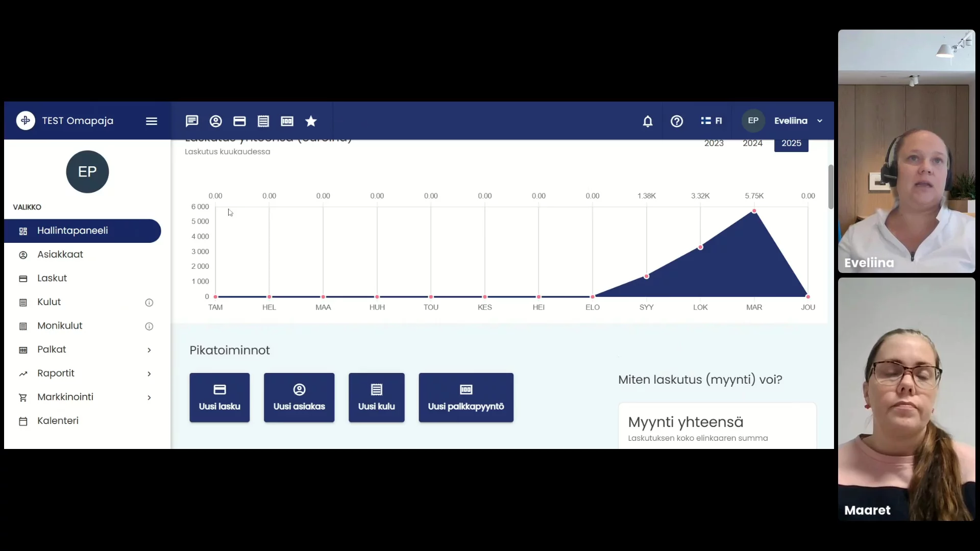980x551 pixels.
Task: Open the help question mark icon
Action: tap(677, 121)
